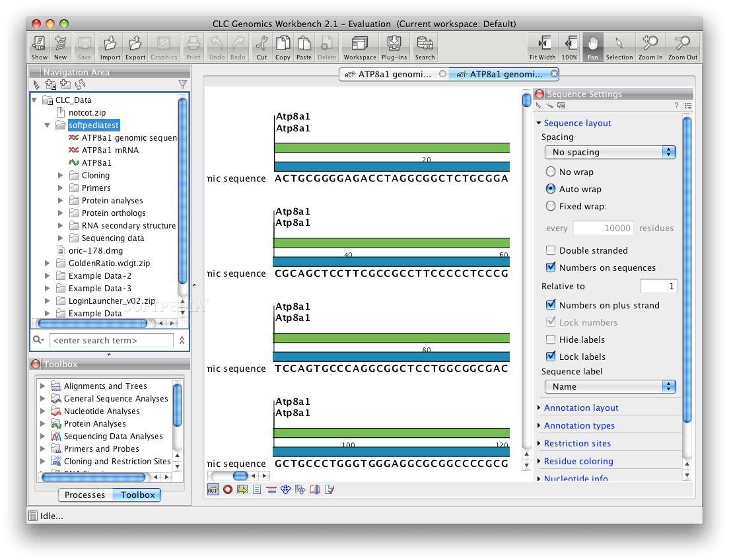
Task: Select notcot.zip in Navigation Area
Action: click(87, 112)
